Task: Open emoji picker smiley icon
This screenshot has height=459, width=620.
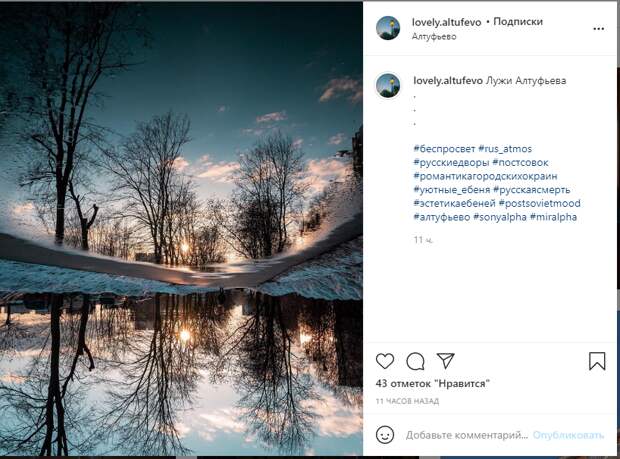Action: (x=385, y=435)
